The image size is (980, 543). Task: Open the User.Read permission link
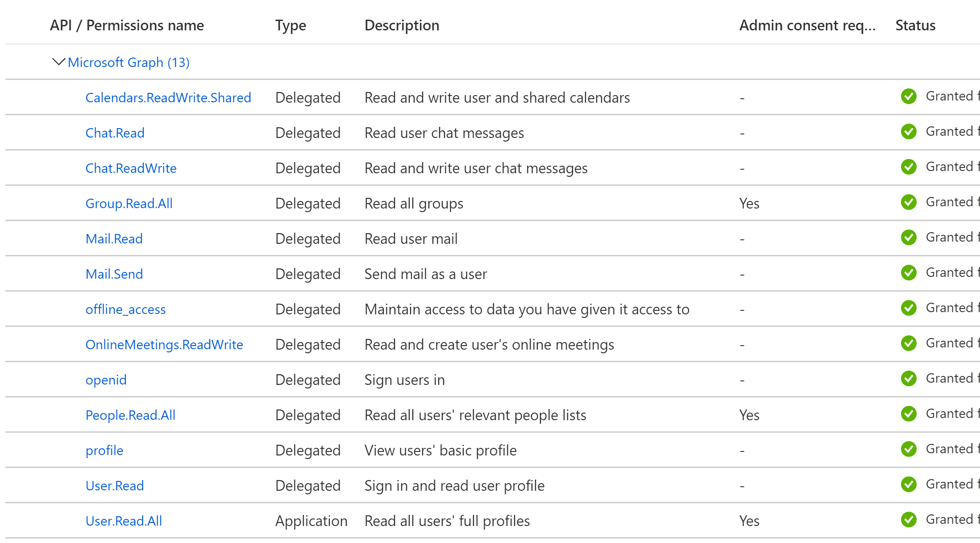(115, 486)
